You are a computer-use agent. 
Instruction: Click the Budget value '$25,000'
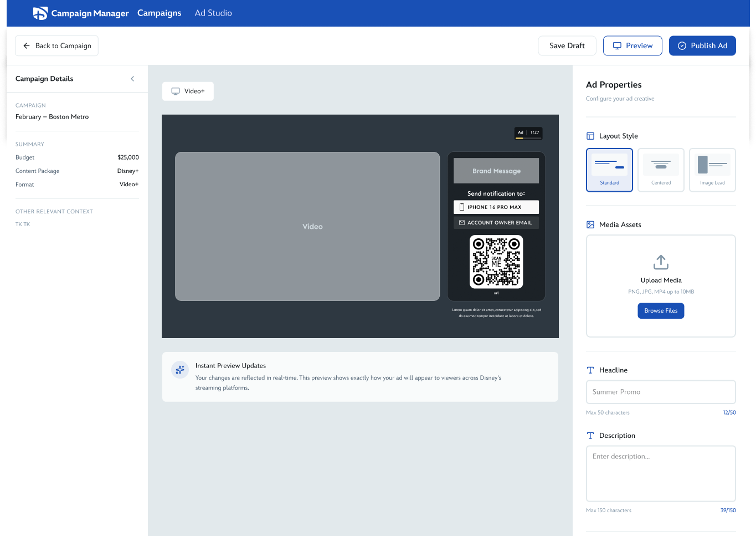[128, 157]
